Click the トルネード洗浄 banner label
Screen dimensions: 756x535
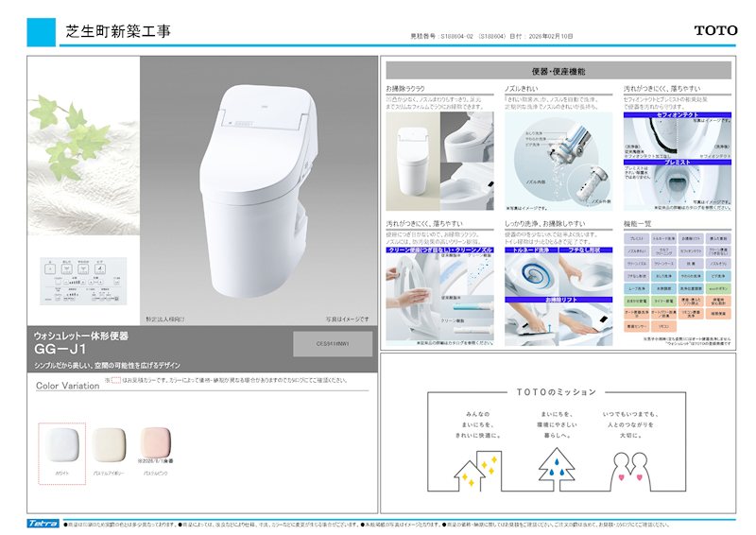tap(529, 250)
